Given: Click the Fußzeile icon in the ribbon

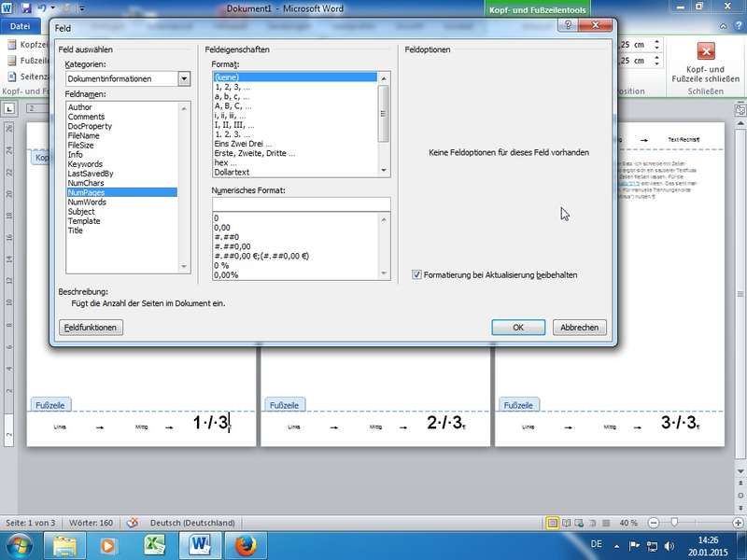Looking at the screenshot, I should (x=11, y=61).
